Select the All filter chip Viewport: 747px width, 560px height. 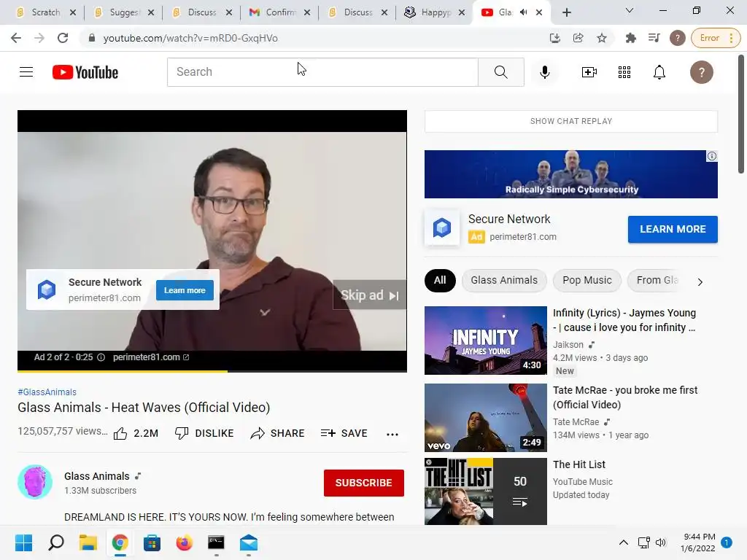point(440,281)
